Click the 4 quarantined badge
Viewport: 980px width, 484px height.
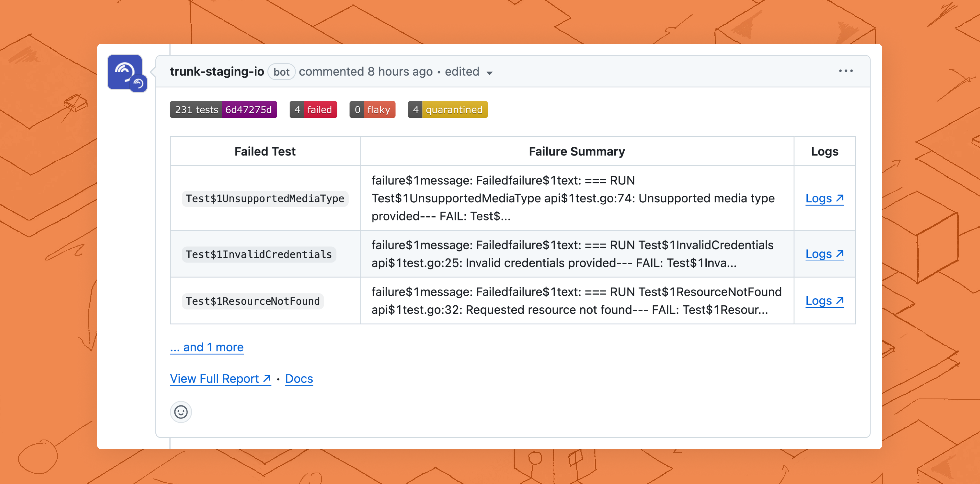(x=447, y=109)
